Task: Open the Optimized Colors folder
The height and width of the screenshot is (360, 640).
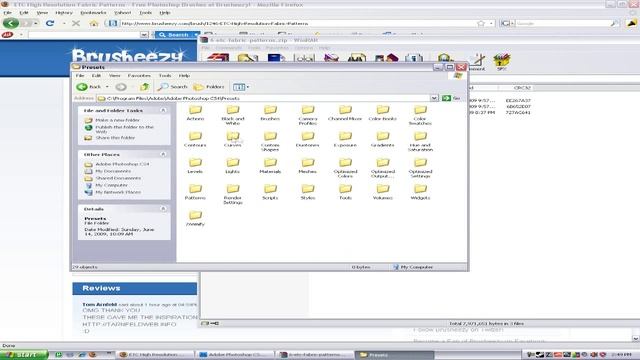Action: pos(345,168)
